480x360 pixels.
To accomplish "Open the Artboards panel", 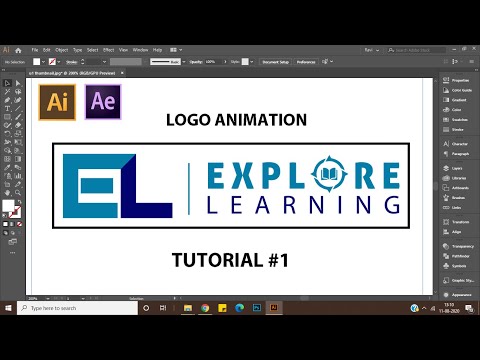I will (456, 188).
